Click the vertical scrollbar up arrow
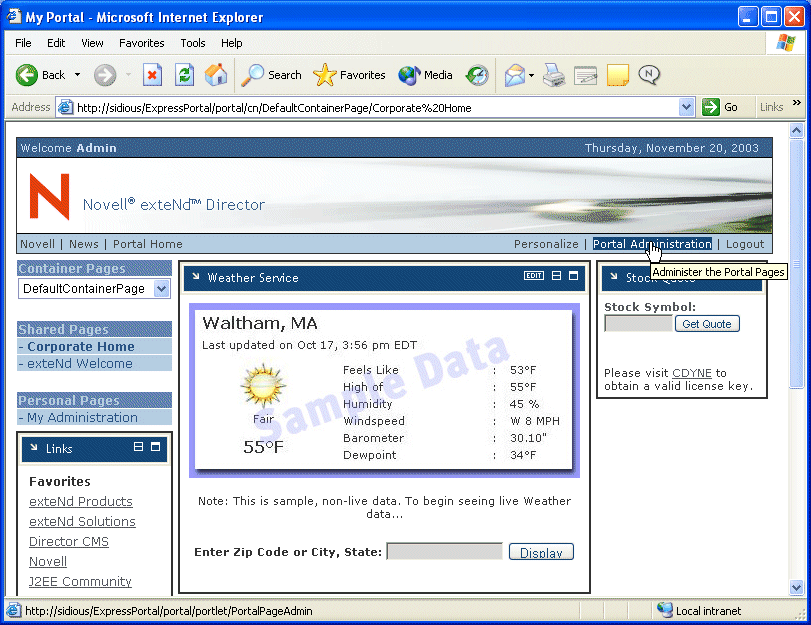 [x=797, y=130]
